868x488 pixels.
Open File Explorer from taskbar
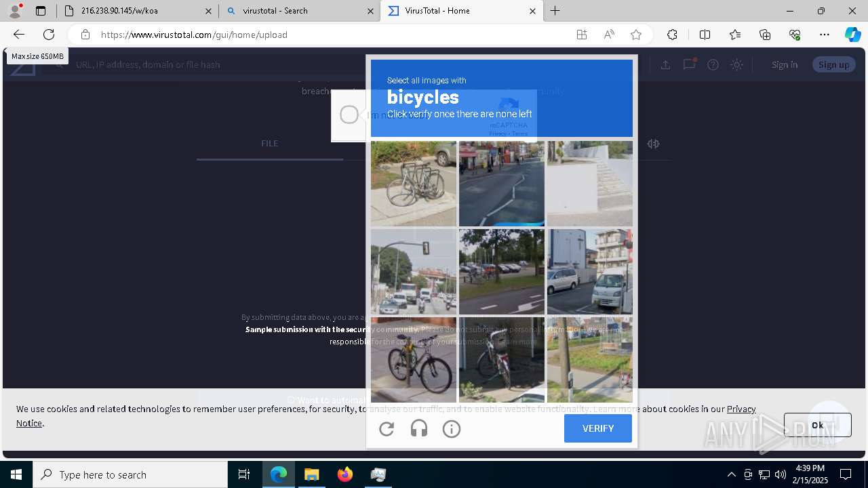312,474
